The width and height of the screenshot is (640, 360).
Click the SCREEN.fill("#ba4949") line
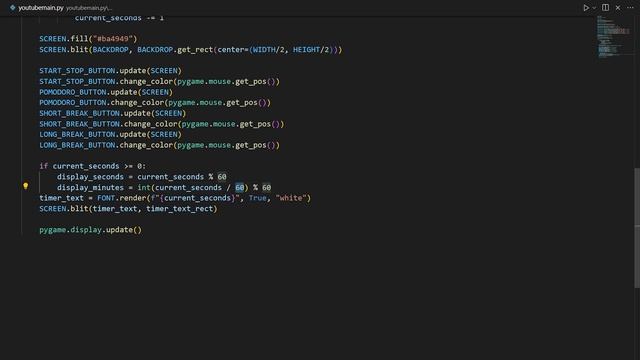pos(88,39)
